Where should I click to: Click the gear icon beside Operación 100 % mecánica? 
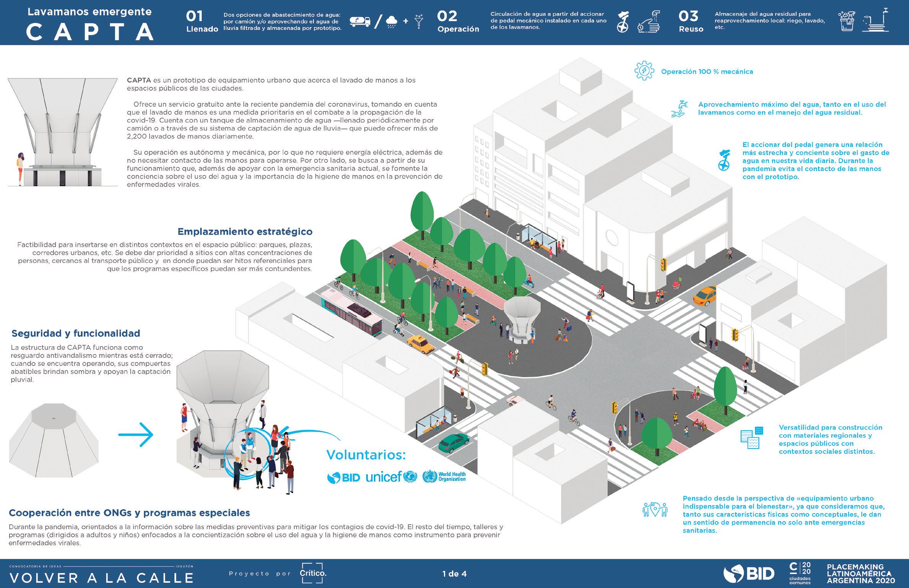point(644,71)
